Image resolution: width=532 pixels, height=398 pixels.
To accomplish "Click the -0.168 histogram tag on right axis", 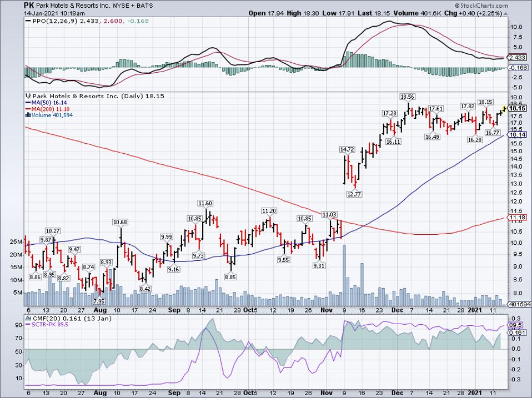I will coord(518,68).
